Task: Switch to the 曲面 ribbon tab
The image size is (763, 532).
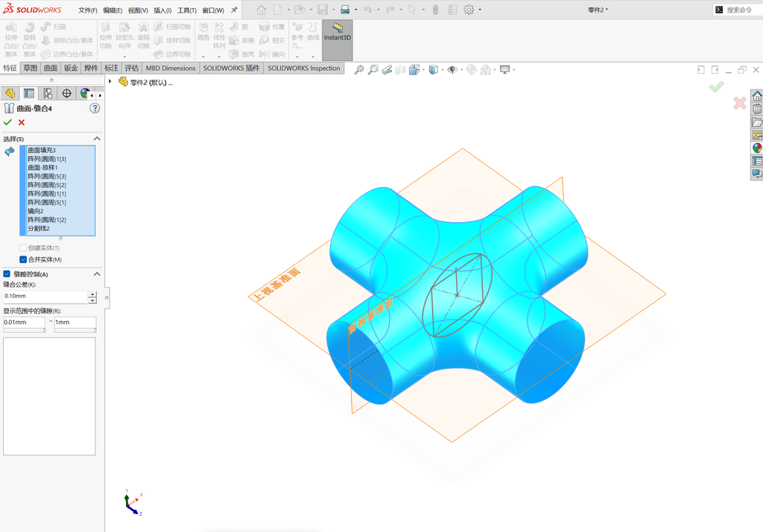Action: [x=51, y=68]
